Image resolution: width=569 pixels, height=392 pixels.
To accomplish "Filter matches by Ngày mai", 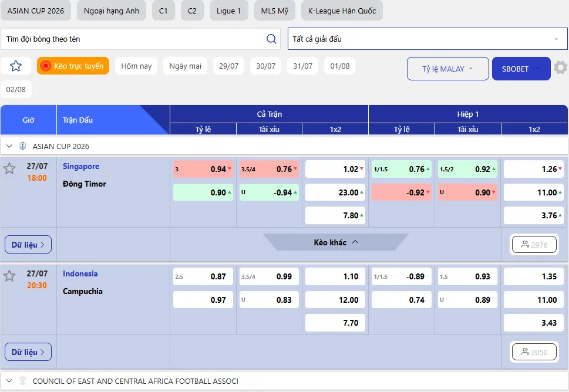I will [x=185, y=66].
